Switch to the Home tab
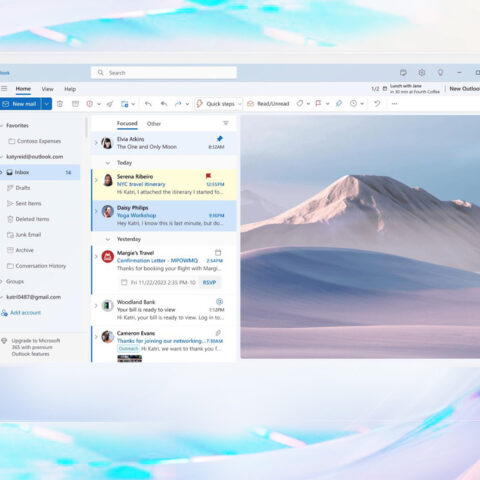Image resolution: width=480 pixels, height=480 pixels. click(23, 89)
